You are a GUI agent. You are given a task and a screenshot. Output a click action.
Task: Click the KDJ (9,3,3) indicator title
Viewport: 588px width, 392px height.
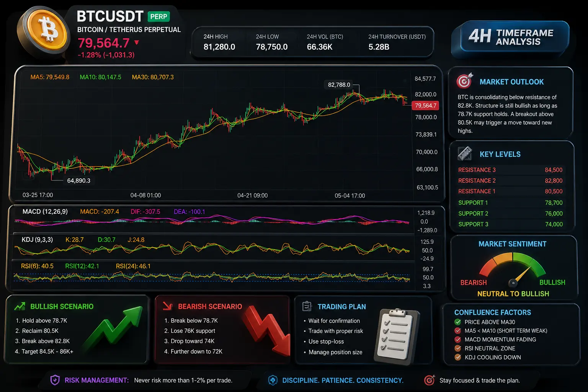tap(37, 240)
